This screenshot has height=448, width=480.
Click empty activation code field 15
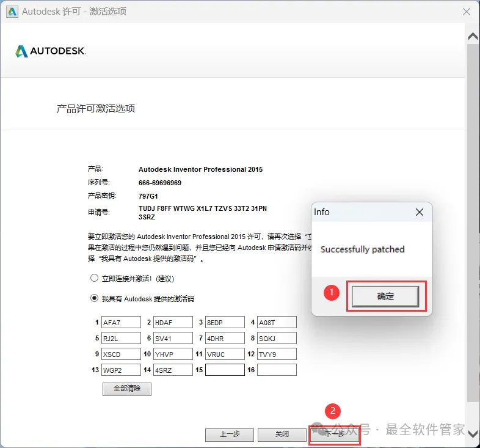tap(225, 370)
